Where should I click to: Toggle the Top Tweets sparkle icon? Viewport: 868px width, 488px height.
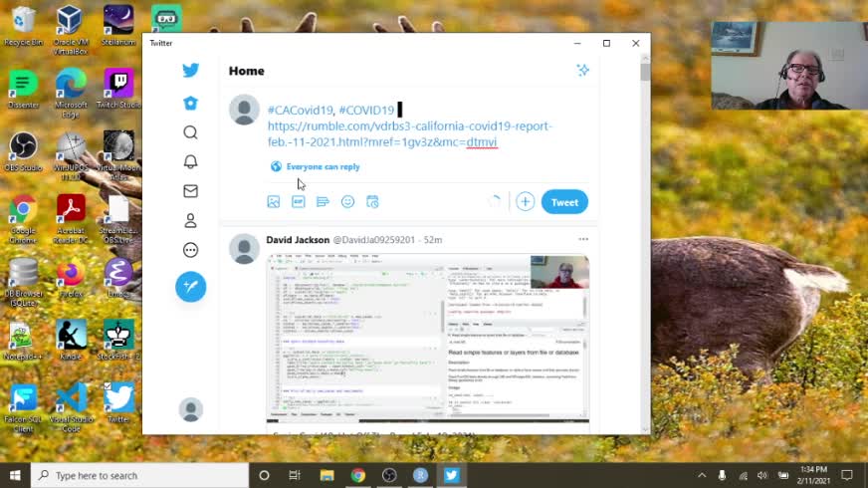582,71
